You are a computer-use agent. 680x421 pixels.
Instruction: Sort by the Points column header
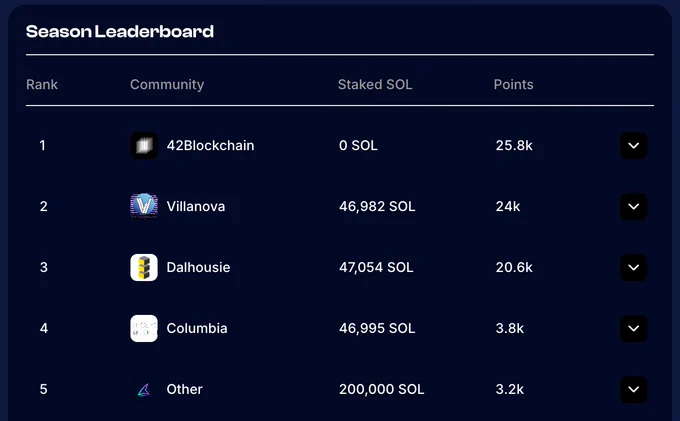pyautogui.click(x=513, y=85)
